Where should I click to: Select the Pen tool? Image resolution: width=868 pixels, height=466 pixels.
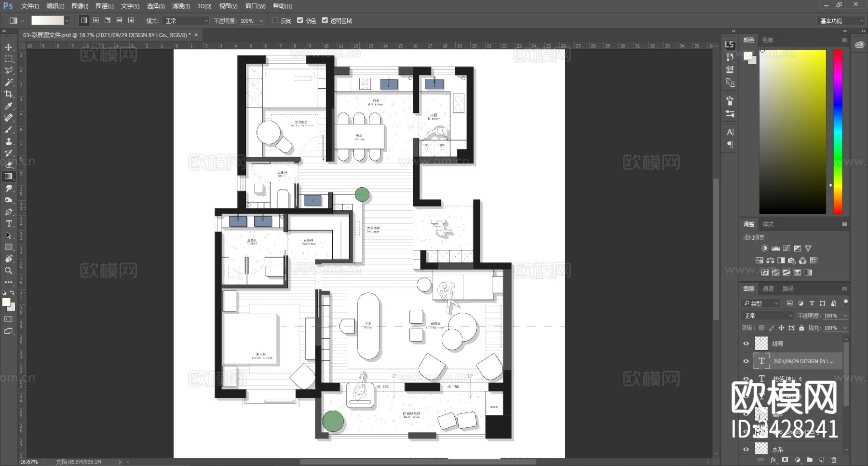click(9, 212)
